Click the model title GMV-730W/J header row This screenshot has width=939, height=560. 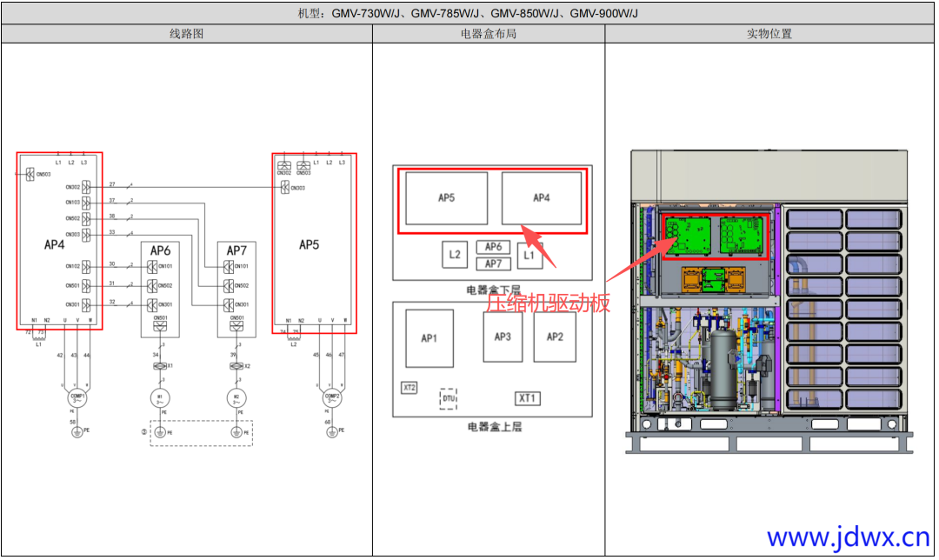469,13
